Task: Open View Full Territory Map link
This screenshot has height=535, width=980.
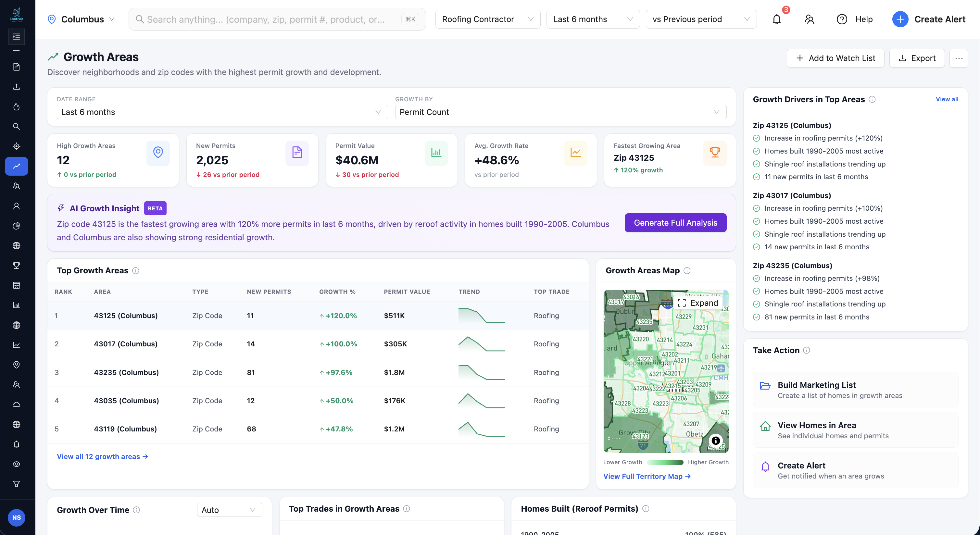Action: tap(647, 476)
